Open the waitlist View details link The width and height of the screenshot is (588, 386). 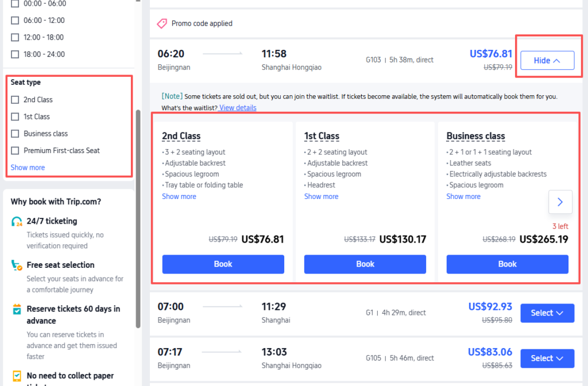237,107
